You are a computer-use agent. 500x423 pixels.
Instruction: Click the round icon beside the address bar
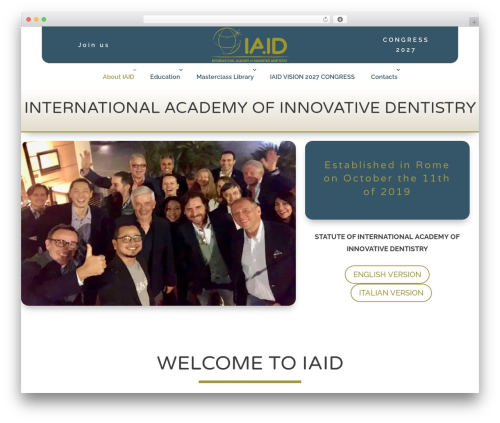340,19
